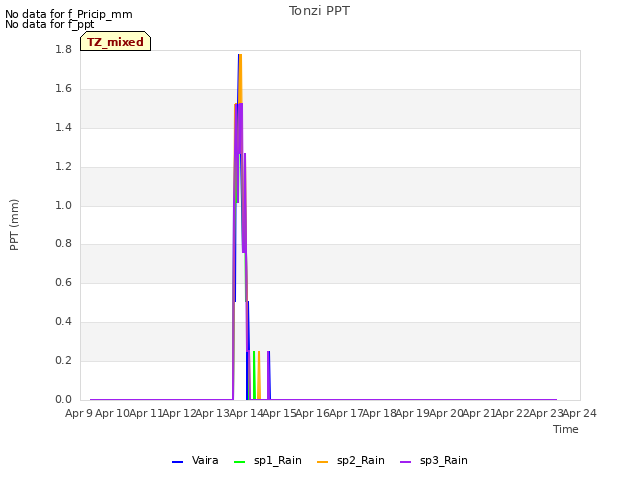
Task: Toggle the sp1_Rain legend entry
Action: coord(268,461)
